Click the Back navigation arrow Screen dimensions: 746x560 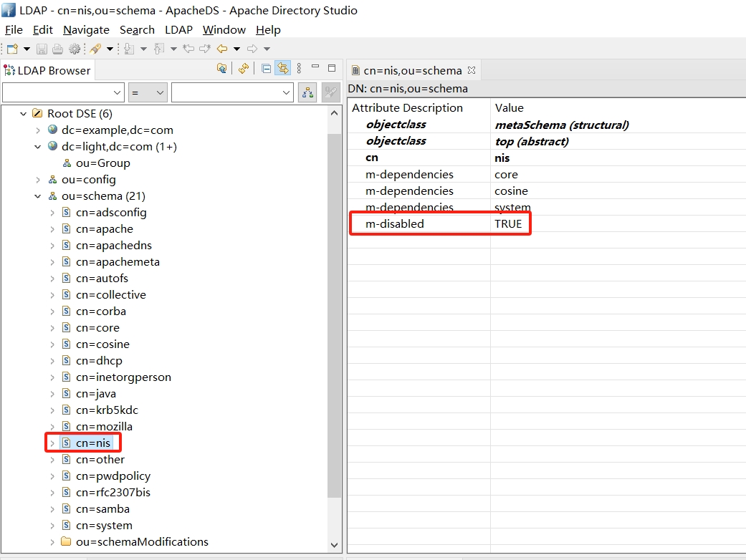click(222, 49)
